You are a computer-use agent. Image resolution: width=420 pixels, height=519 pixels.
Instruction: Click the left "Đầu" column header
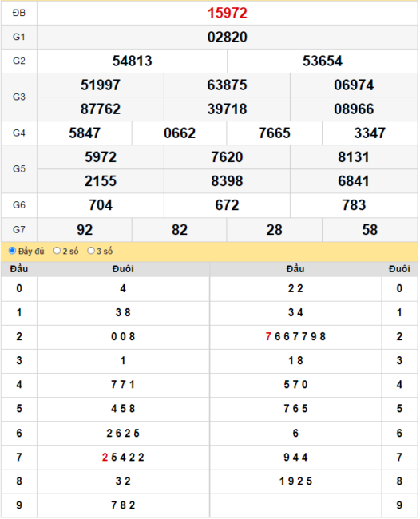pyautogui.click(x=19, y=269)
